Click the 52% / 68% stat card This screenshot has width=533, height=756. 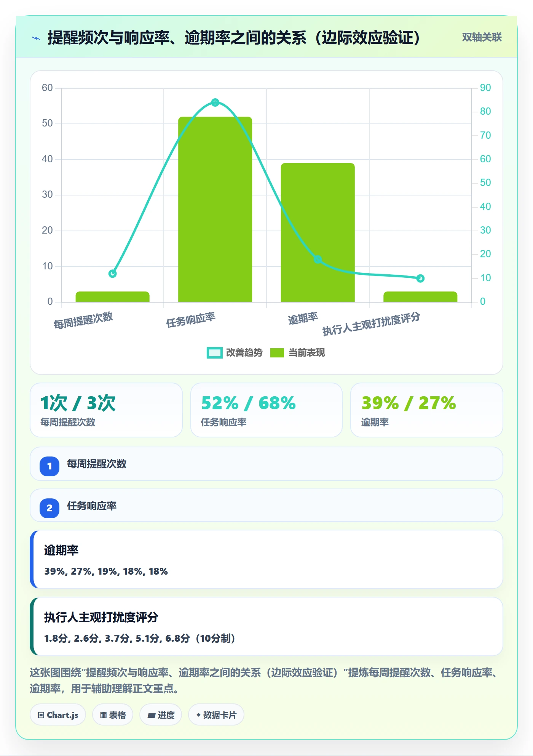pyautogui.click(x=266, y=410)
